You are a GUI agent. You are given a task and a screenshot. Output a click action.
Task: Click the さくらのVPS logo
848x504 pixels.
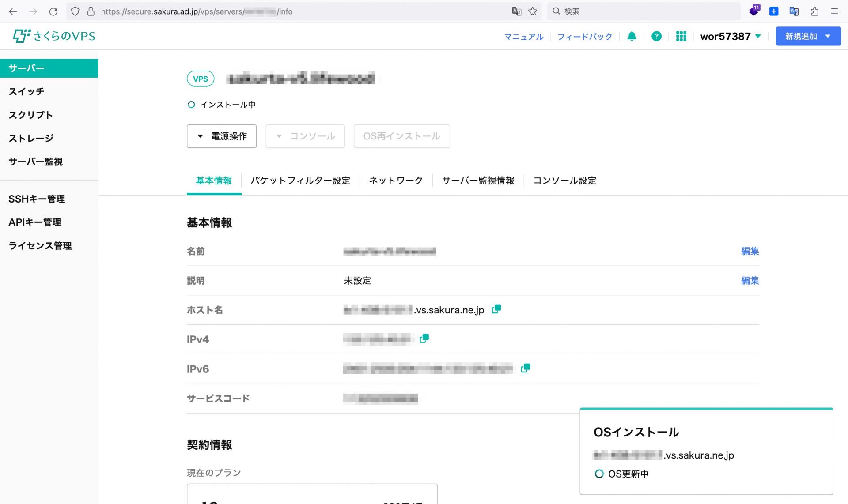54,36
